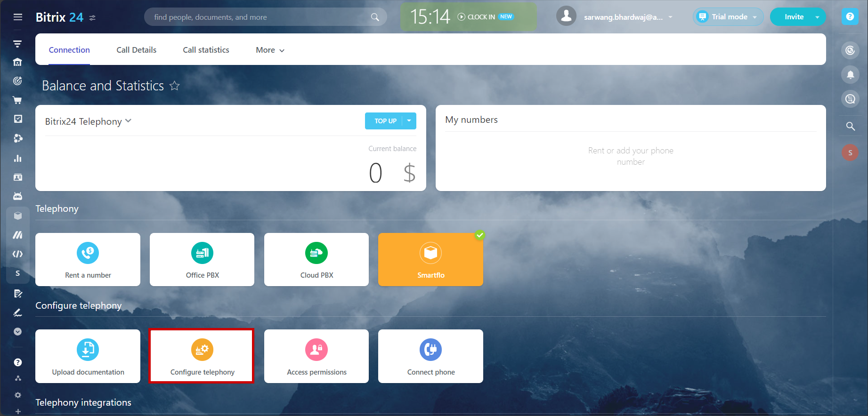
Task: Open the Bitrix24 Telephony dropdown
Action: pyautogui.click(x=89, y=121)
